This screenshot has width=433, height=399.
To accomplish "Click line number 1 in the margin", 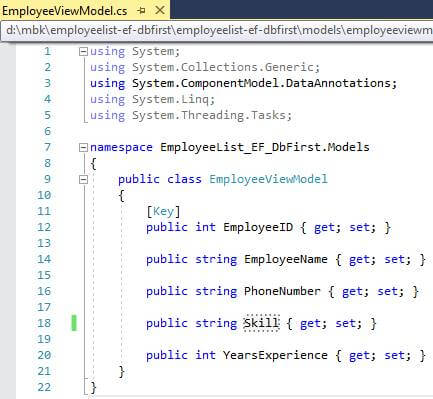I will pyautogui.click(x=47, y=51).
